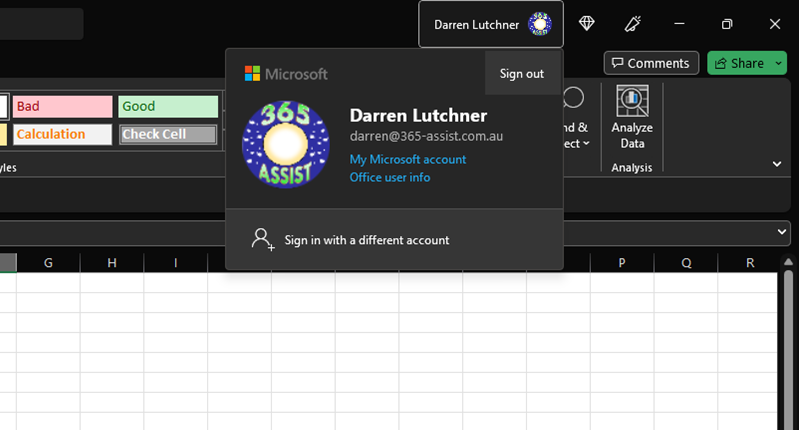
Task: Select column Q header
Action: coord(686,263)
